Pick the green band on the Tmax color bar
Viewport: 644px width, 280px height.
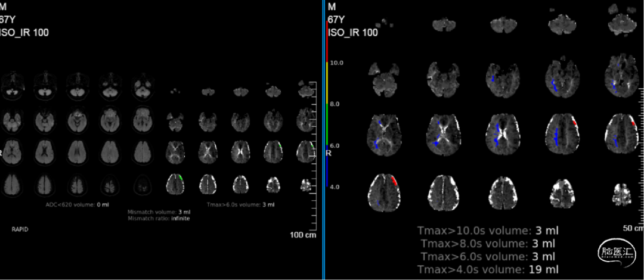click(x=327, y=124)
